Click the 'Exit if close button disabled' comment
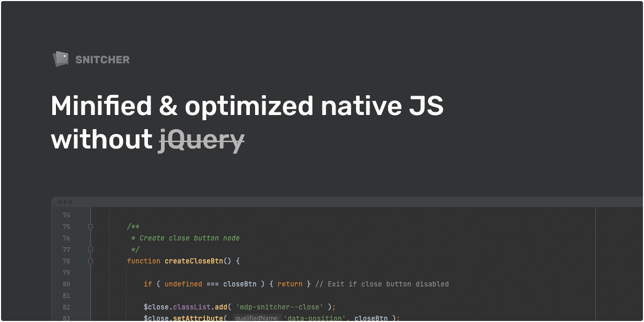644x322 pixels. [x=382, y=284]
